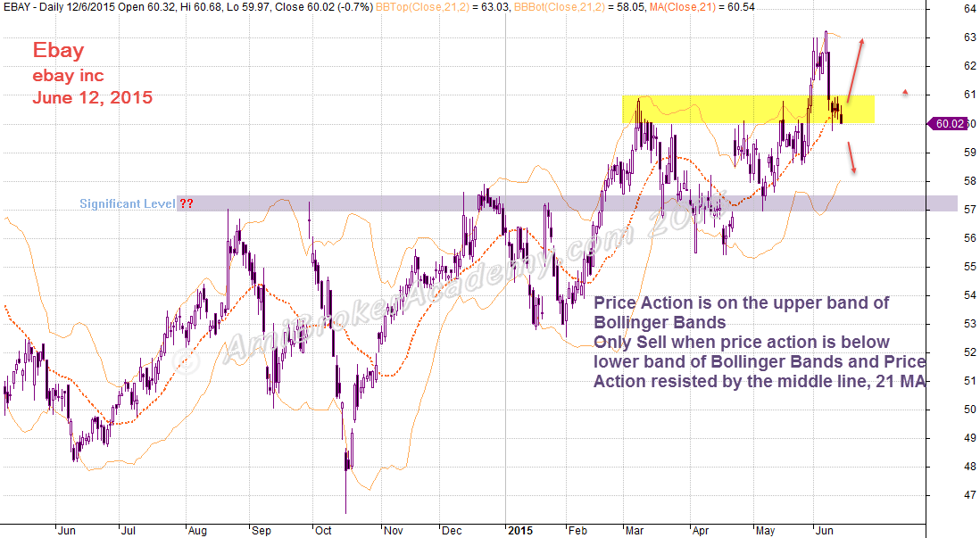Click the 'Jun' label that precedes Jul
The height and width of the screenshot is (538, 980).
click(x=66, y=531)
